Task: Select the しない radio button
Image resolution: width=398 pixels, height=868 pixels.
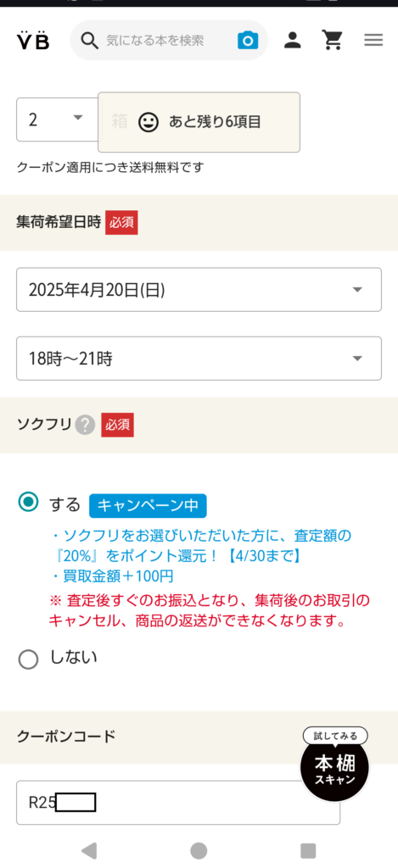Action: pyautogui.click(x=28, y=659)
